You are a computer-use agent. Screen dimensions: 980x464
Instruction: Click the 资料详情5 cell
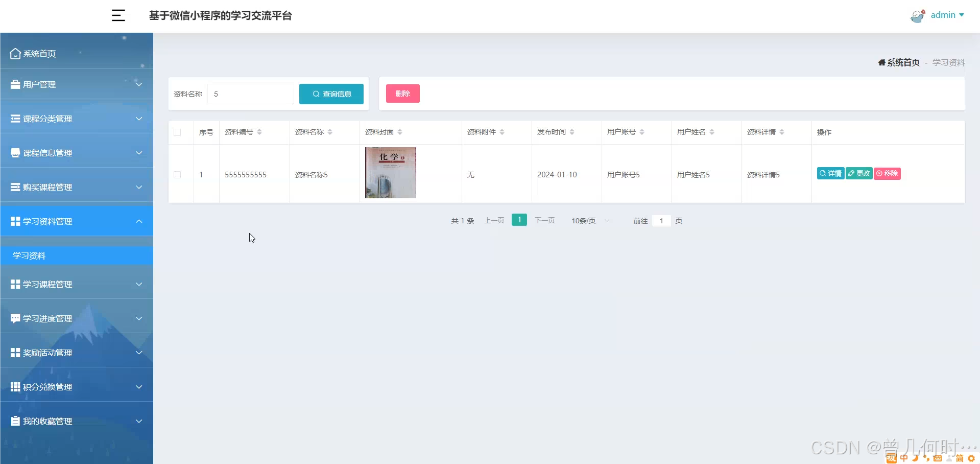(763, 175)
